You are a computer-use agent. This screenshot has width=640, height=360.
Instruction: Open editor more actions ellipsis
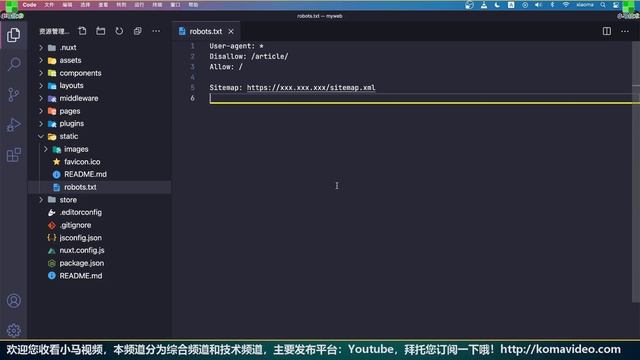625,31
